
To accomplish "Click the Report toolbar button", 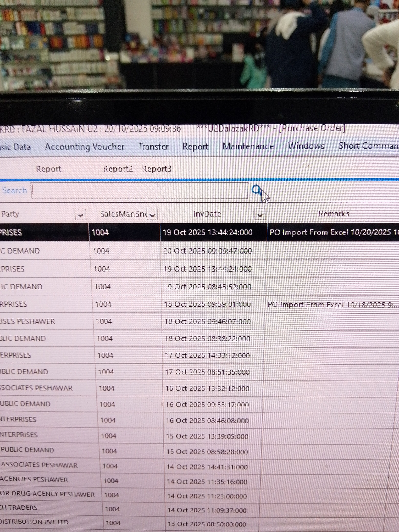I will pyautogui.click(x=49, y=169).
